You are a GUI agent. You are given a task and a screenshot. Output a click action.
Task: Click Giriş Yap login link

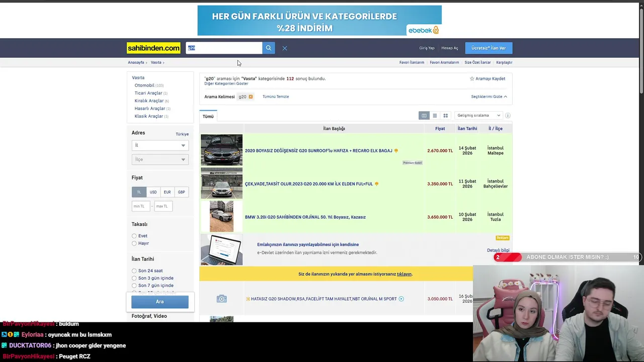[x=427, y=48]
